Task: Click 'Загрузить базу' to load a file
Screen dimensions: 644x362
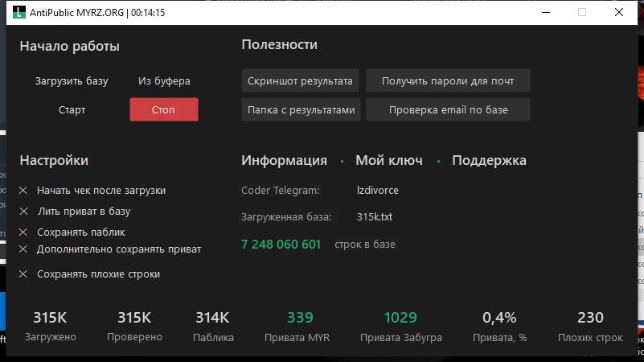Action: pyautogui.click(x=72, y=81)
